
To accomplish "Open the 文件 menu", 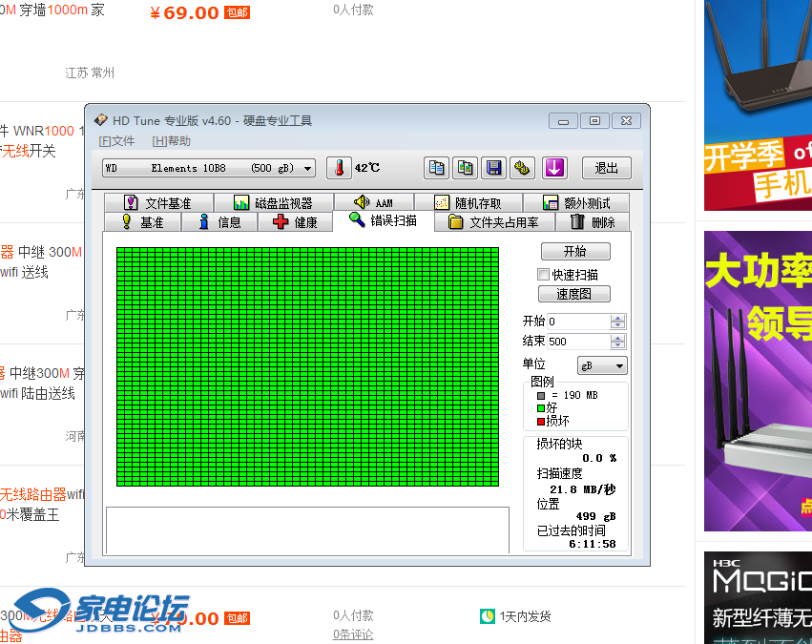I will tap(117, 141).
